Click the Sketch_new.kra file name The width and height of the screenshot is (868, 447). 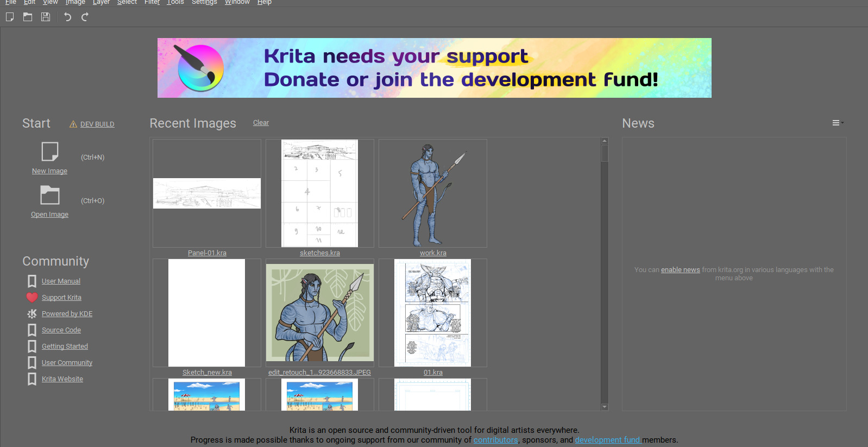[x=207, y=373]
